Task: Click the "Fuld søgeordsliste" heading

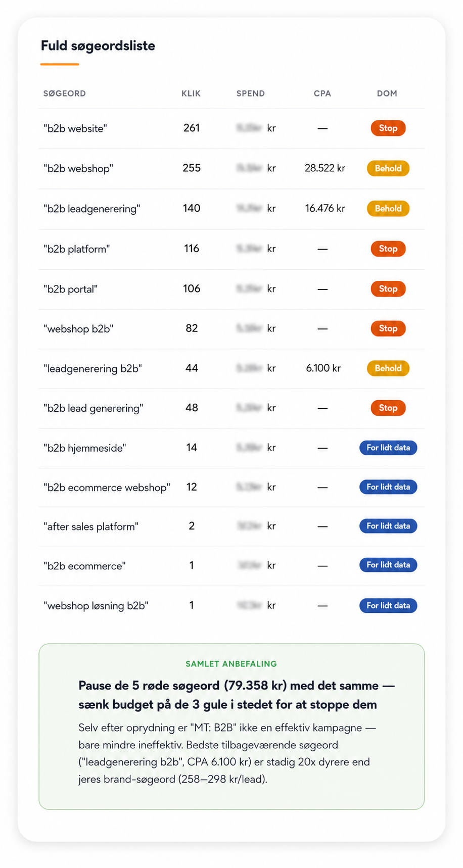Action: [98, 46]
